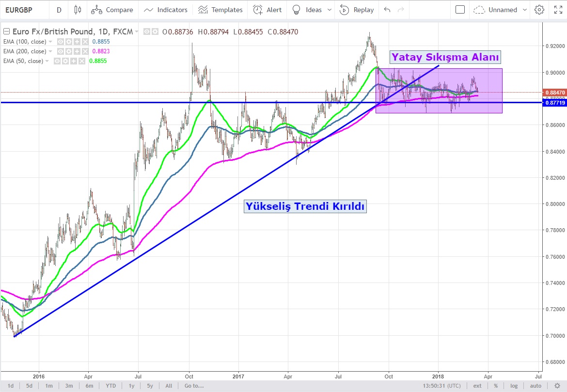Open the candlestick chart style selector
This screenshot has height=392, width=567.
click(x=78, y=10)
